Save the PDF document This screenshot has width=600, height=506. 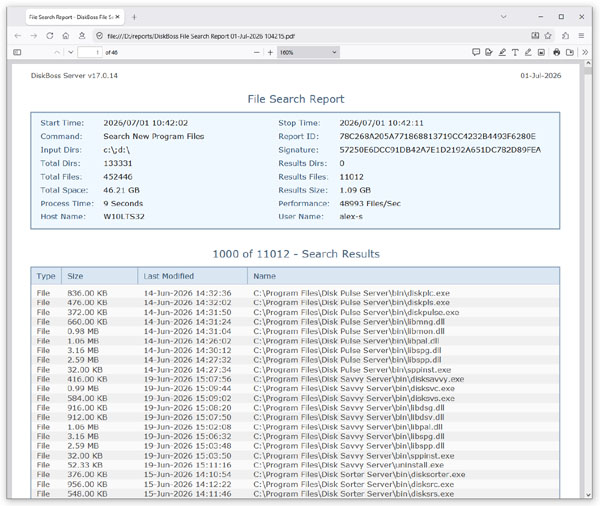pyautogui.click(x=570, y=52)
